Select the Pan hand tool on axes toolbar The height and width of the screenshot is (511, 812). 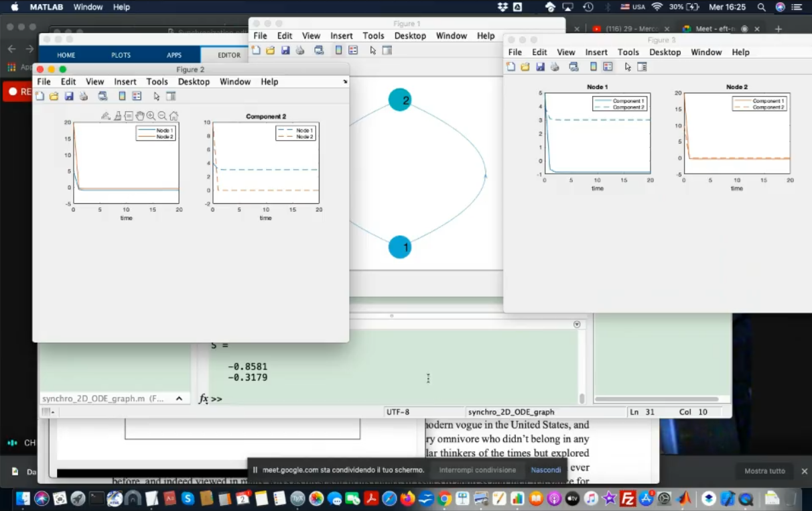(139, 116)
